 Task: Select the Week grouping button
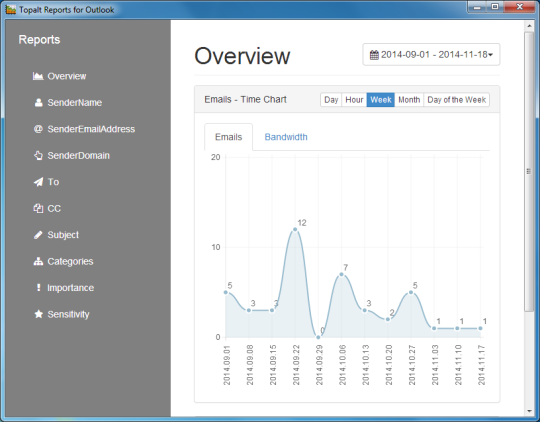381,100
